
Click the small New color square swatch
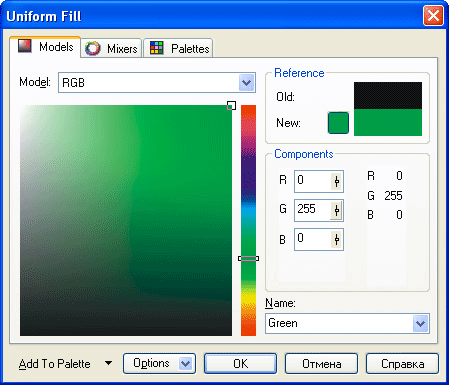[338, 123]
